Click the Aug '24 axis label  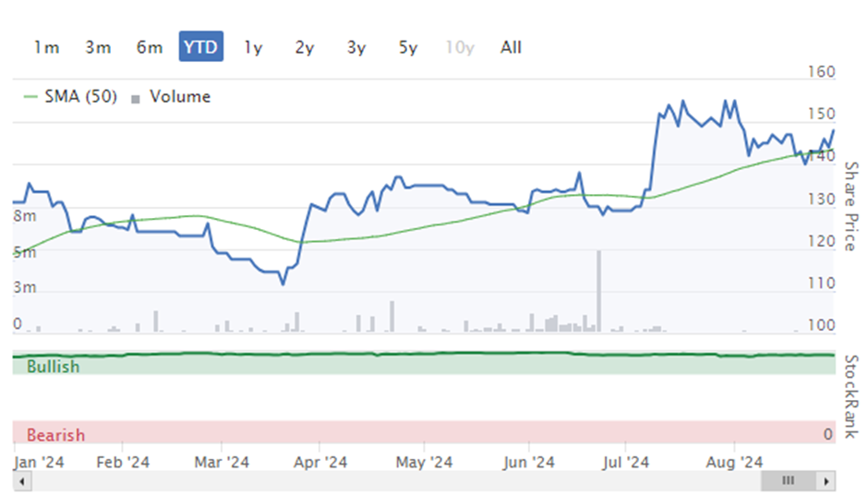734,462
